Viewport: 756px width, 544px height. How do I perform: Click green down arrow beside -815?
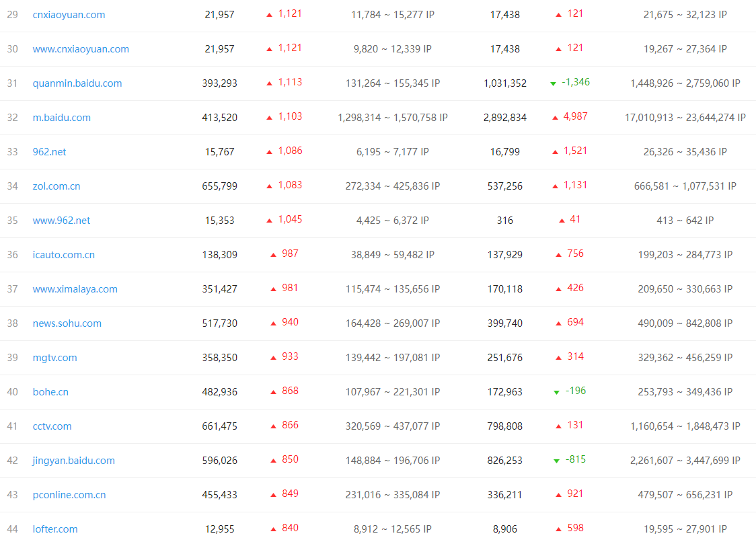pyautogui.click(x=556, y=461)
